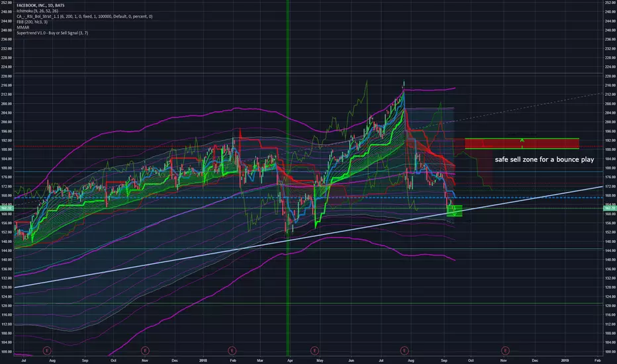617x364 pixels.
Task: Select the red sell zone rectangle drawing
Action: 522,144
